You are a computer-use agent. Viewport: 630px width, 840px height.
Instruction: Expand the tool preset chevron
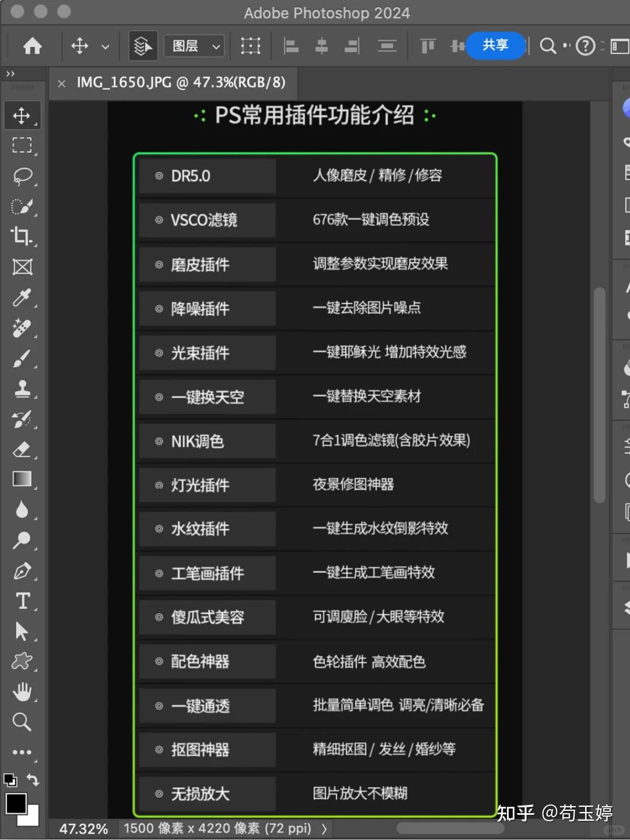point(106,46)
